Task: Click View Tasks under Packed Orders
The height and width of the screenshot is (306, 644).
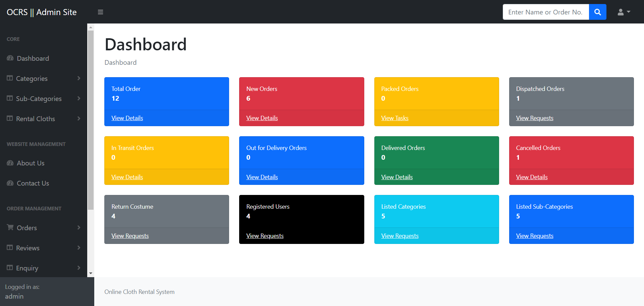Action: coord(395,118)
